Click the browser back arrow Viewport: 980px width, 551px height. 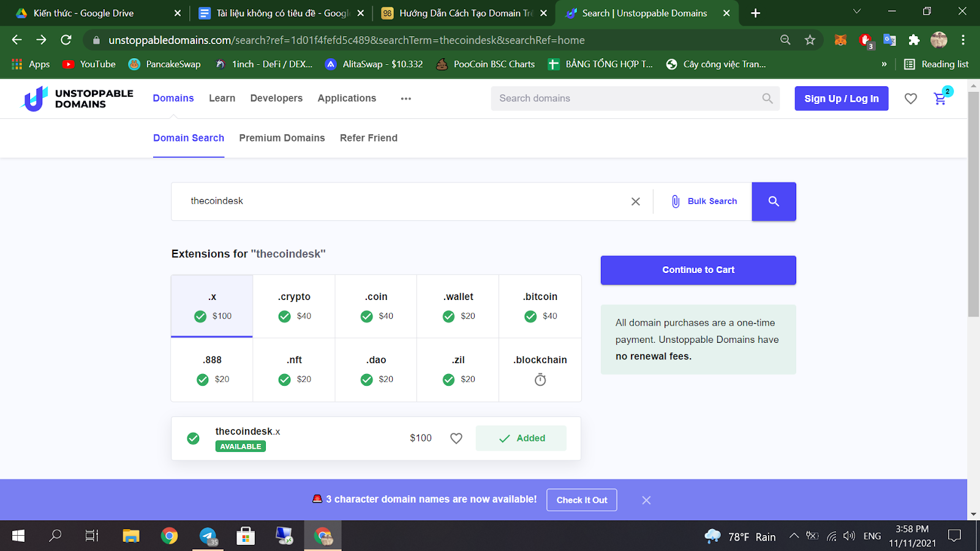(17, 40)
